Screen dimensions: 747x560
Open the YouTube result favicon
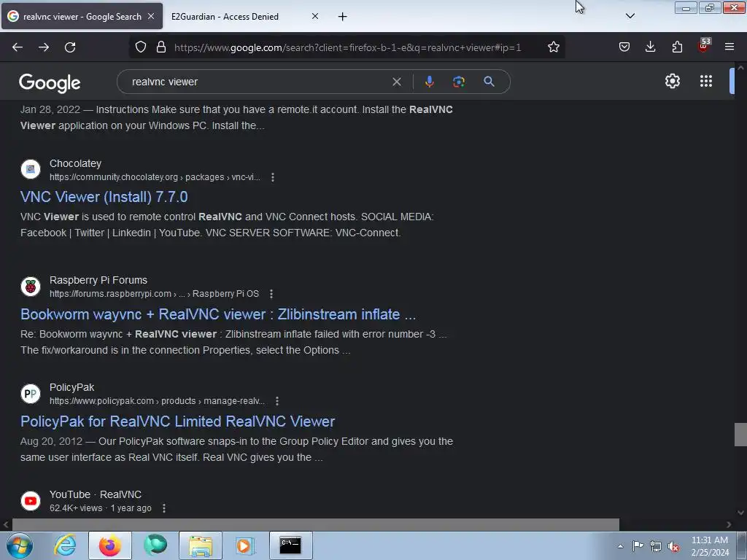click(31, 500)
